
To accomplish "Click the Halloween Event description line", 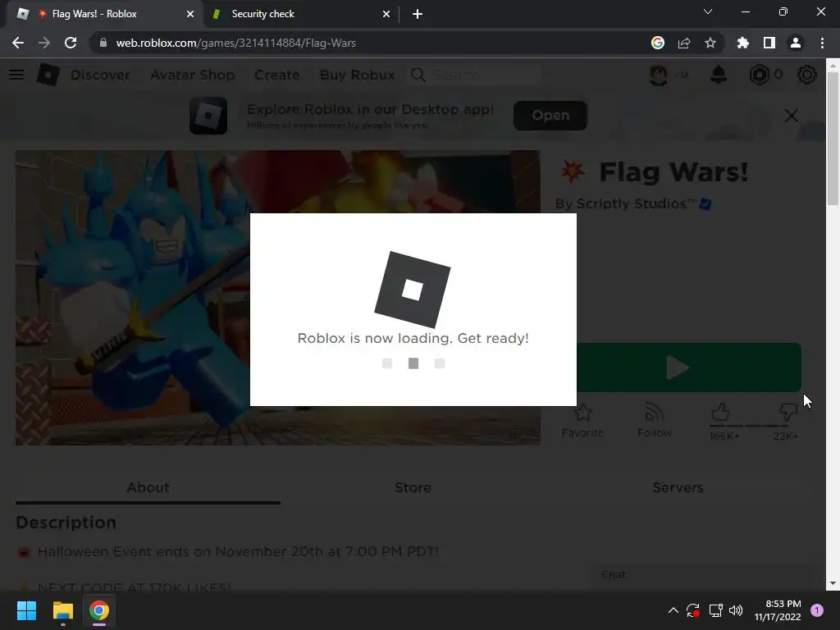I will pyautogui.click(x=239, y=551).
